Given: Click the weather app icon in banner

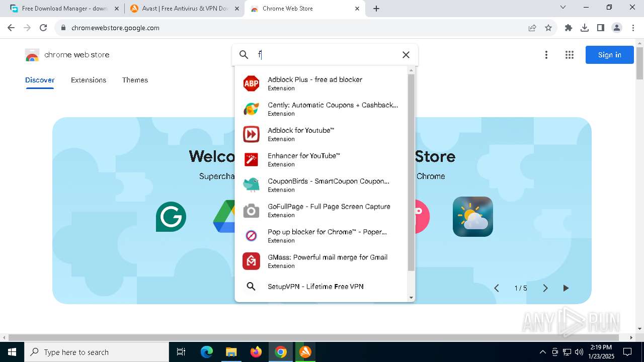Looking at the screenshot, I should click(473, 217).
